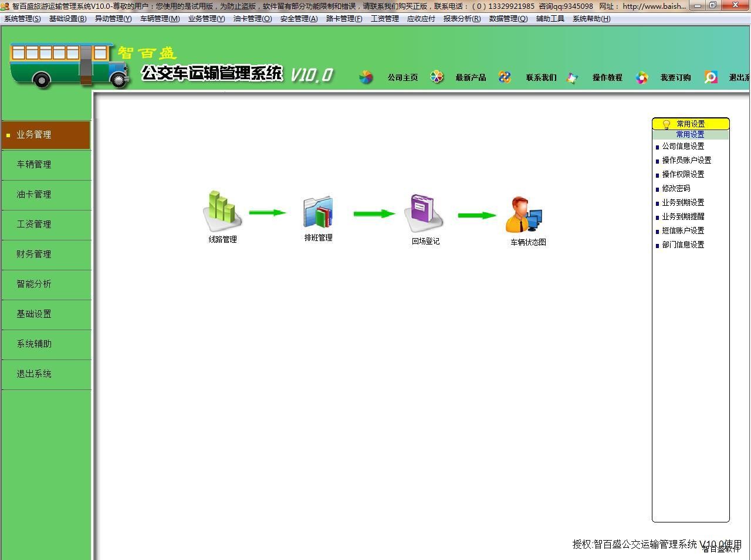The image size is (751, 560).
Task: Open the 基础设置(B) menu
Action: coord(67,19)
